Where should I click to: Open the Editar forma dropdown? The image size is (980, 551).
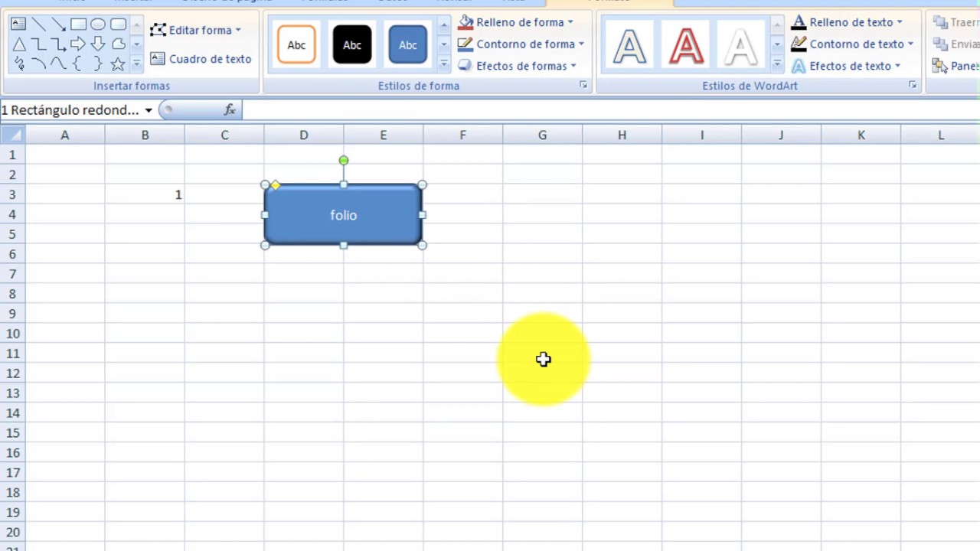[x=196, y=30]
